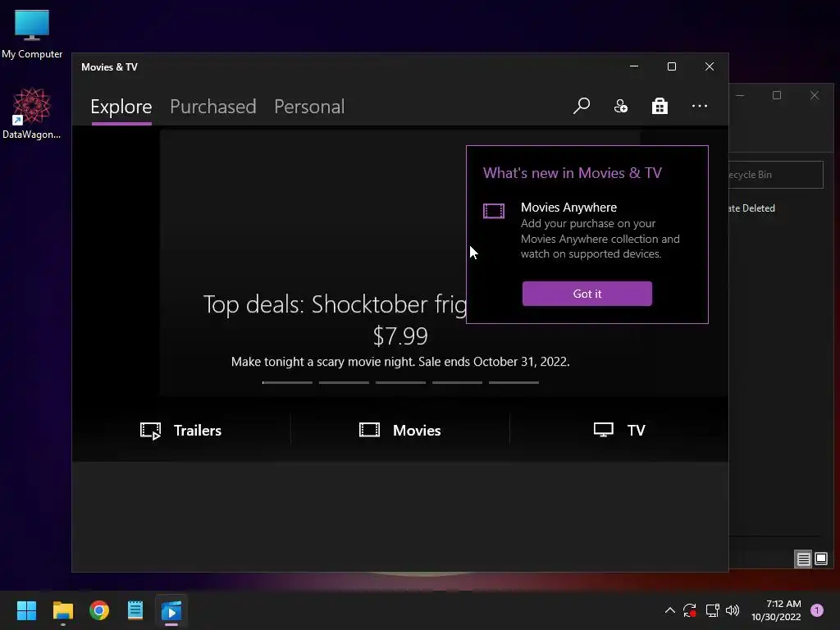Click the Date Deleted column in background window

751,208
